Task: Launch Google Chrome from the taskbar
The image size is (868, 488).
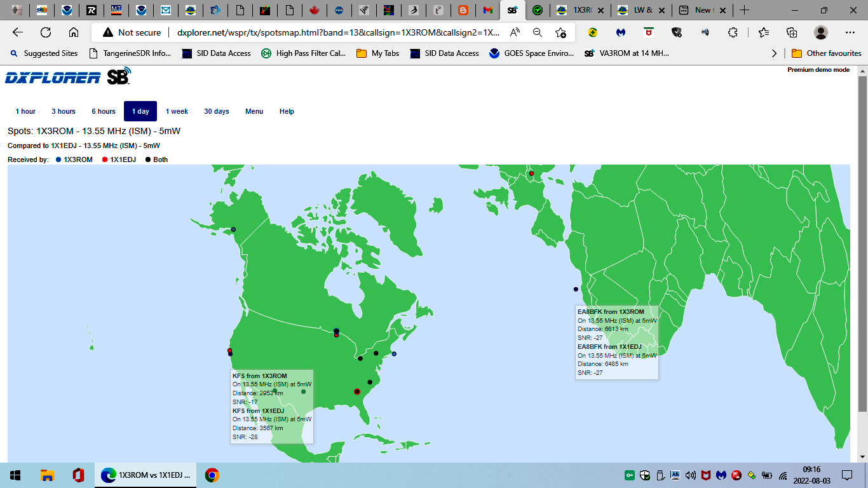Action: tap(212, 475)
